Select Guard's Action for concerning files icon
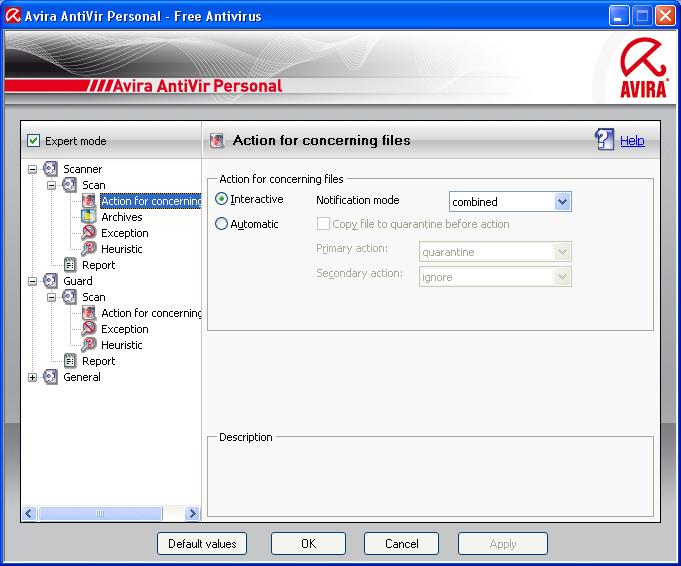681x566 pixels. (89, 313)
